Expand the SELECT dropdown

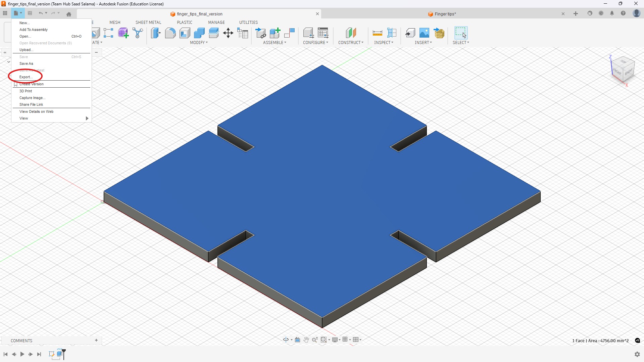tap(461, 43)
